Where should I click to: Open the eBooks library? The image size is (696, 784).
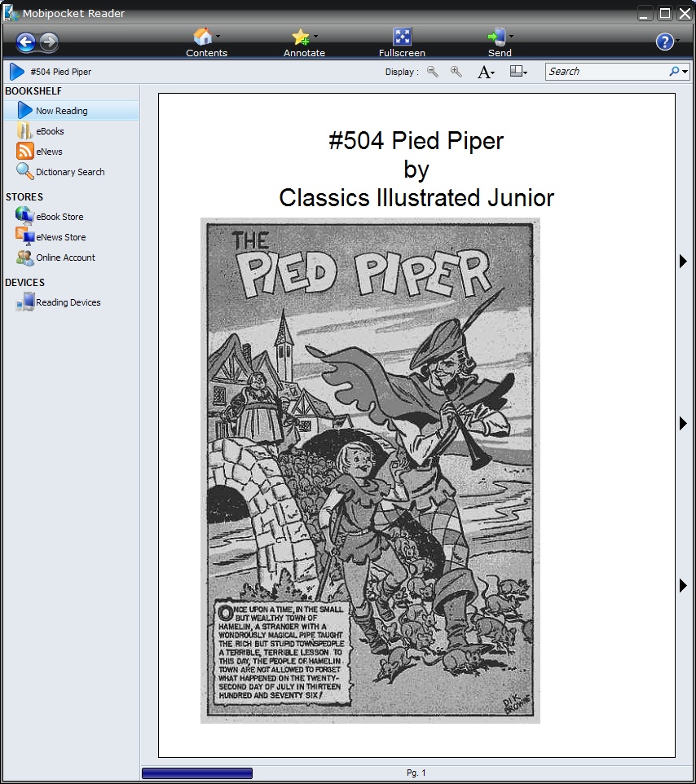coord(50,131)
